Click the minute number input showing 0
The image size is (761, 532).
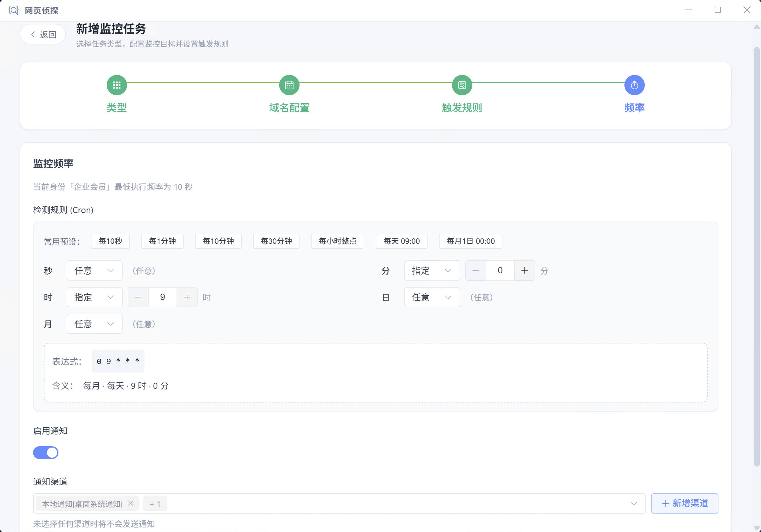pos(500,271)
